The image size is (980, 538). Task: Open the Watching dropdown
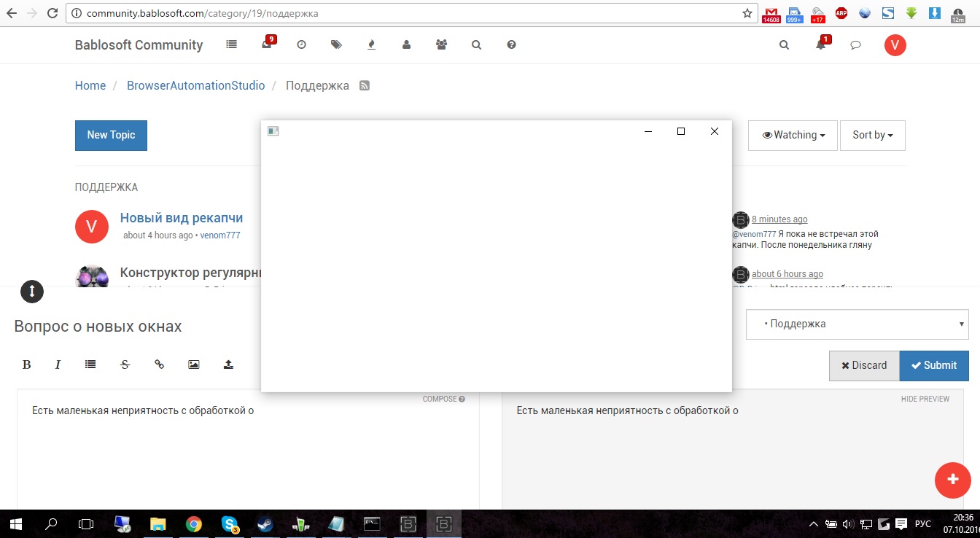[793, 135]
